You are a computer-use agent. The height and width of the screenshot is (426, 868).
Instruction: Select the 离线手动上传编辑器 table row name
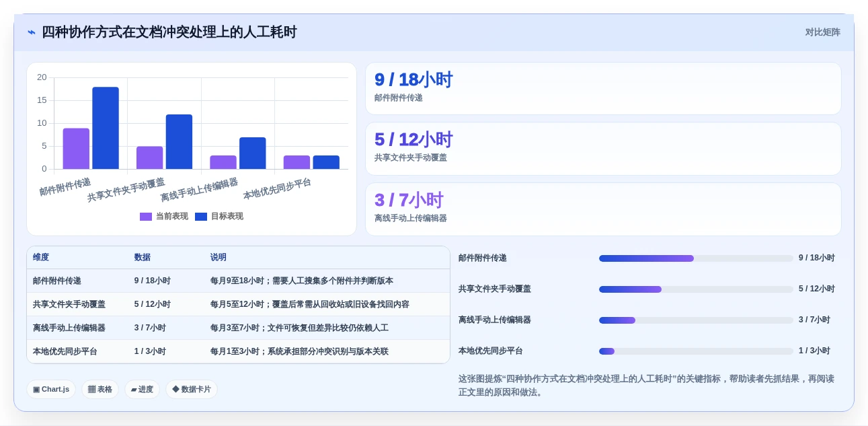pyautogui.click(x=69, y=328)
